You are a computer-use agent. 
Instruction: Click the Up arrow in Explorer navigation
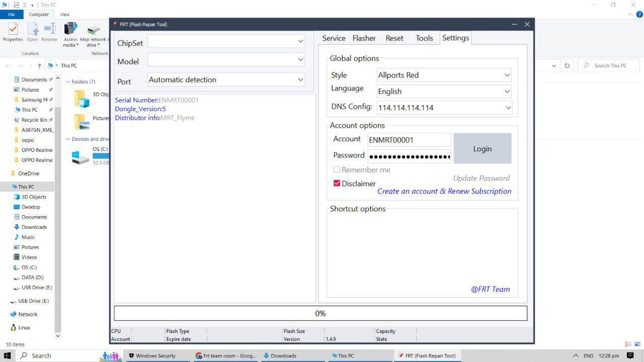point(40,66)
